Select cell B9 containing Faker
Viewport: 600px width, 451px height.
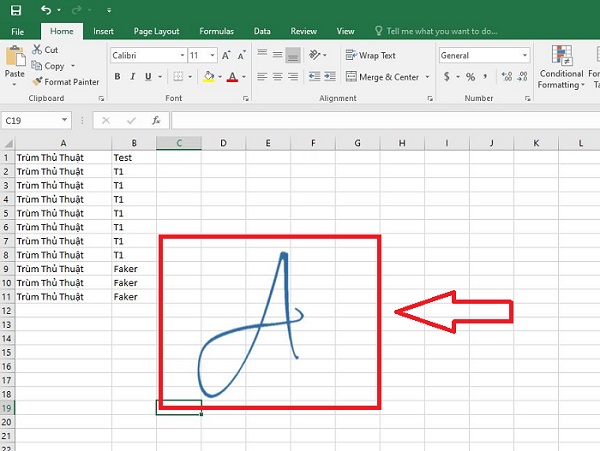click(134, 269)
